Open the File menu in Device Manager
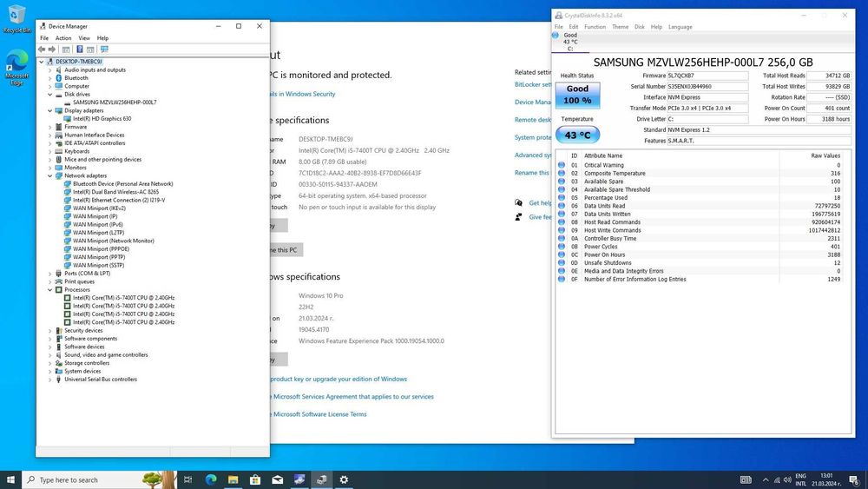This screenshot has width=868, height=489. click(x=44, y=38)
